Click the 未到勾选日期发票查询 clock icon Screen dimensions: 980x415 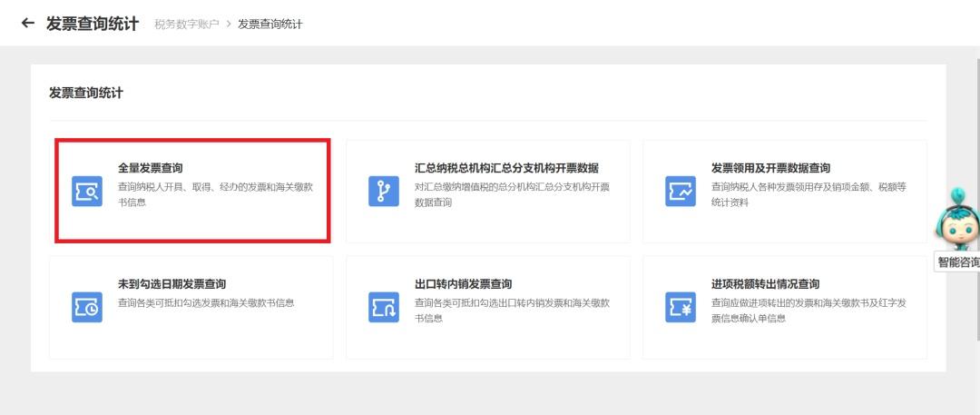(87, 307)
